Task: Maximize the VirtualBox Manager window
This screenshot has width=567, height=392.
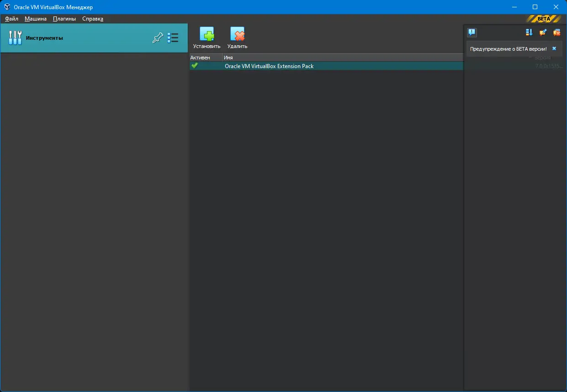Action: (x=535, y=7)
